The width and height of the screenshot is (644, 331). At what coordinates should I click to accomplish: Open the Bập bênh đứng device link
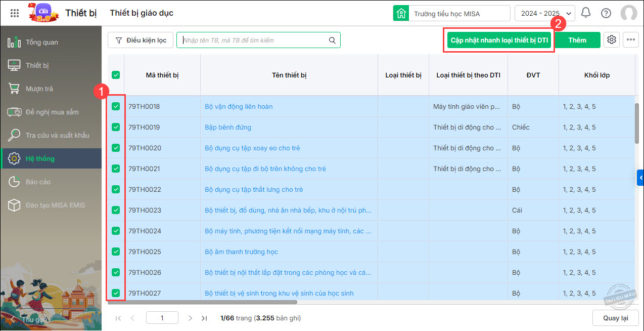228,127
